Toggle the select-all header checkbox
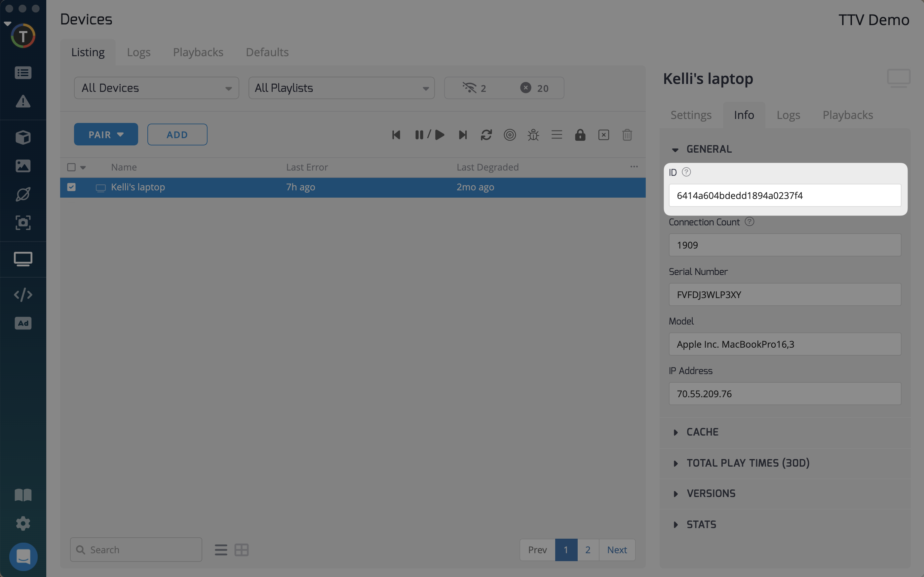The image size is (924, 577). point(71,167)
